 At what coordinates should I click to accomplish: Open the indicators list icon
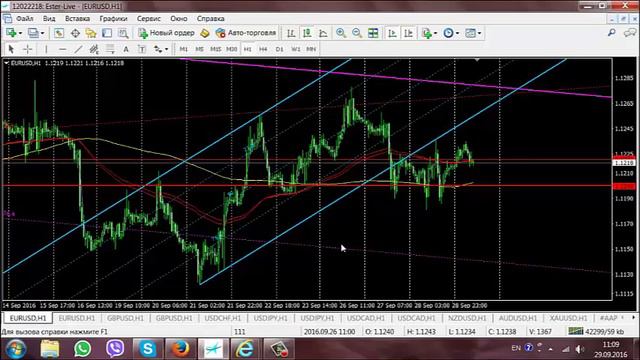tap(427, 33)
